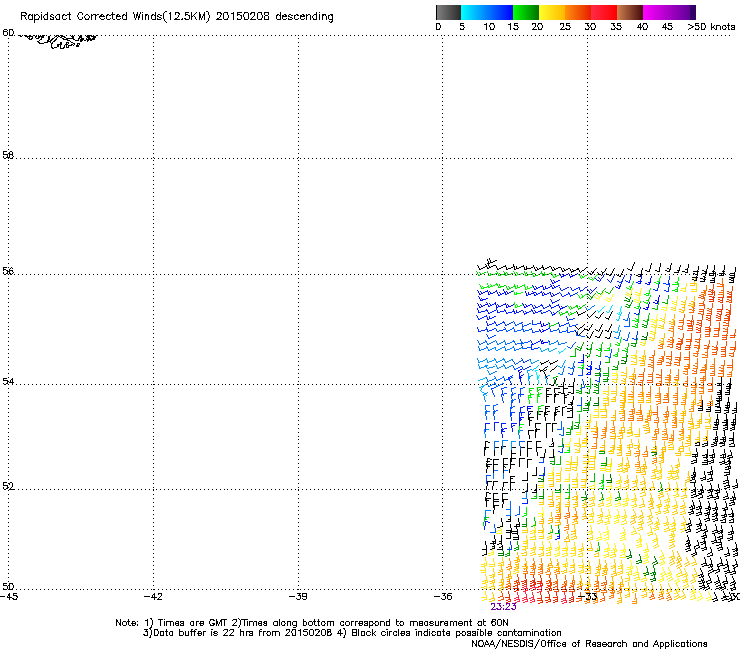Click the coastline outline near 60N at the top left
740x650 pixels.
point(57,41)
